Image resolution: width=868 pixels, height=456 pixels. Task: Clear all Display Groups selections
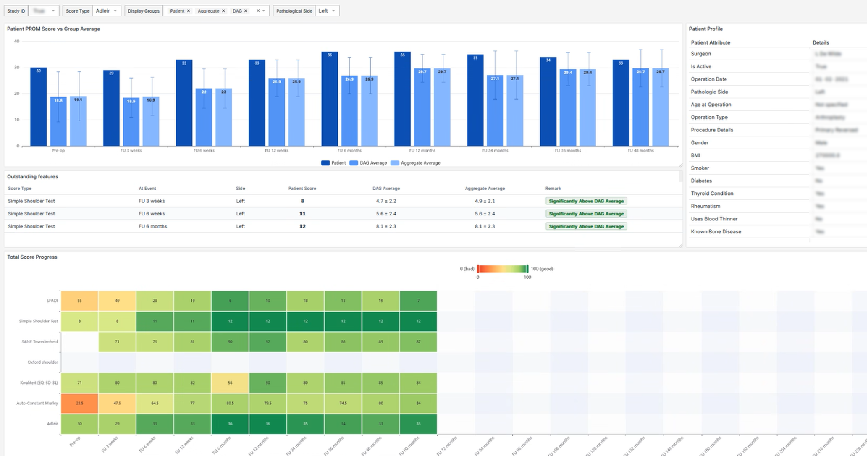258,11
